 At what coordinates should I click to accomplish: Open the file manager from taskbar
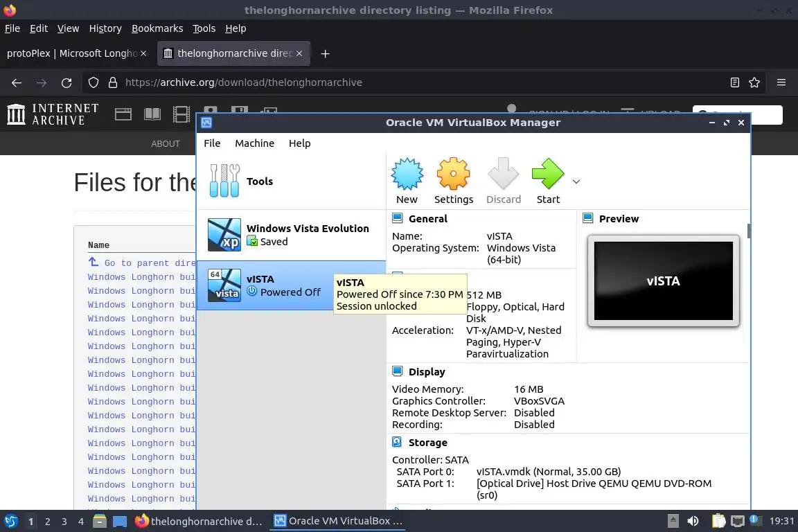[100, 522]
